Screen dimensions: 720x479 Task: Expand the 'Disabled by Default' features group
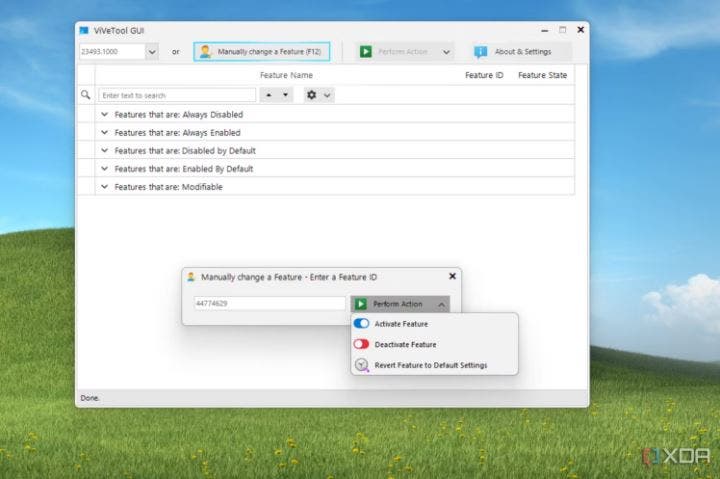pos(104,150)
